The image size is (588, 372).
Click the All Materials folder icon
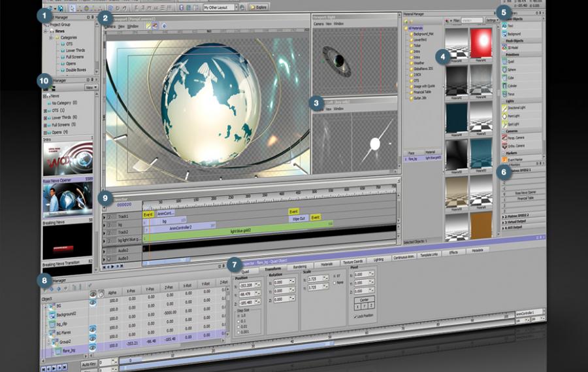click(x=406, y=28)
